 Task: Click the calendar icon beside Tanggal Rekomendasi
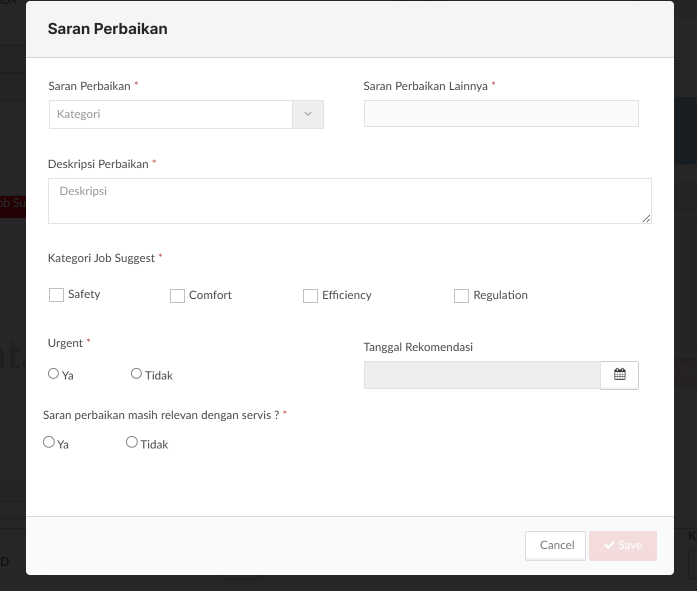(x=619, y=375)
